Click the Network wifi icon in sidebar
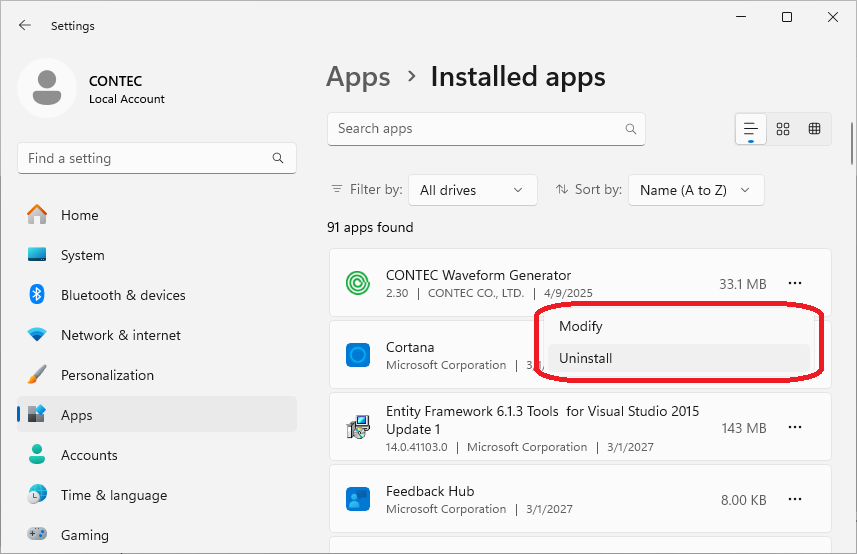 tap(37, 334)
